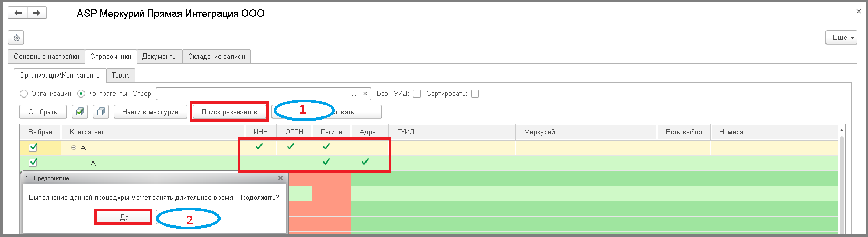The height and width of the screenshot is (237, 868).
Task: Select the Контрагенты radio button
Action: (x=81, y=94)
